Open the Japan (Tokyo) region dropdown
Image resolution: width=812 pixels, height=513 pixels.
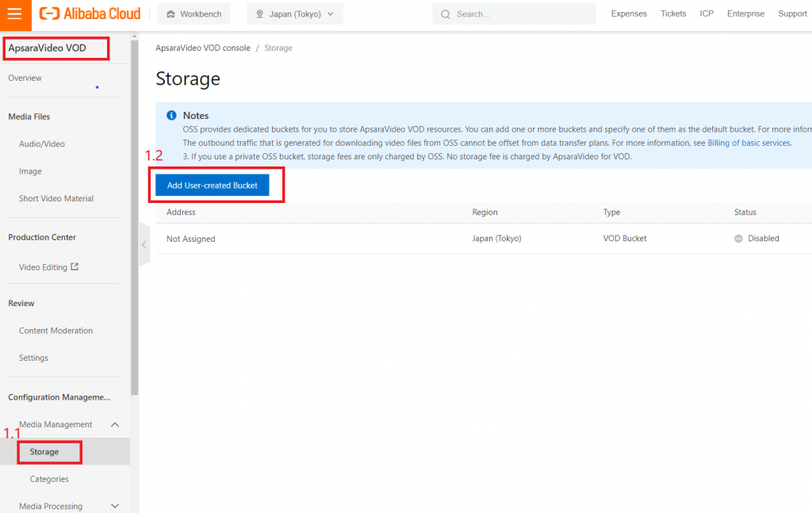(x=295, y=14)
